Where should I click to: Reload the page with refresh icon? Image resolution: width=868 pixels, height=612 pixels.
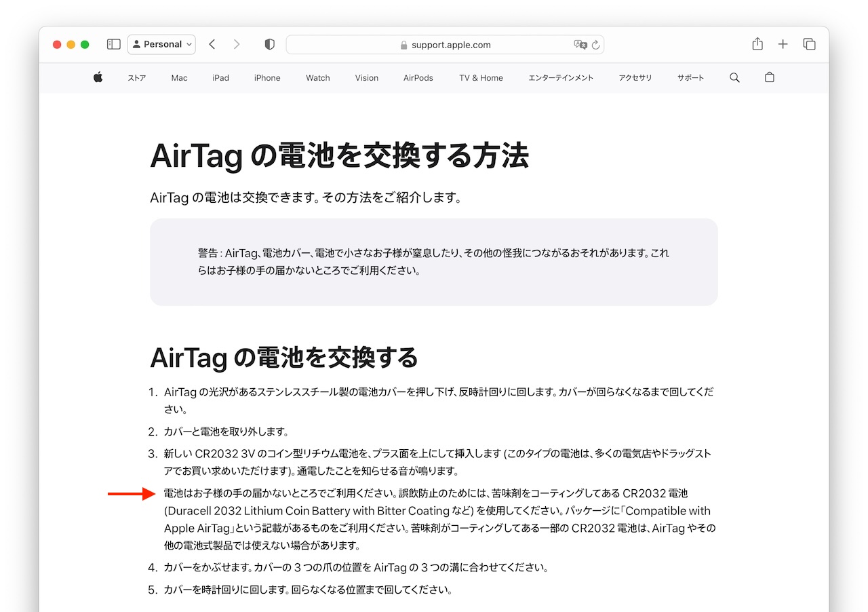point(595,45)
